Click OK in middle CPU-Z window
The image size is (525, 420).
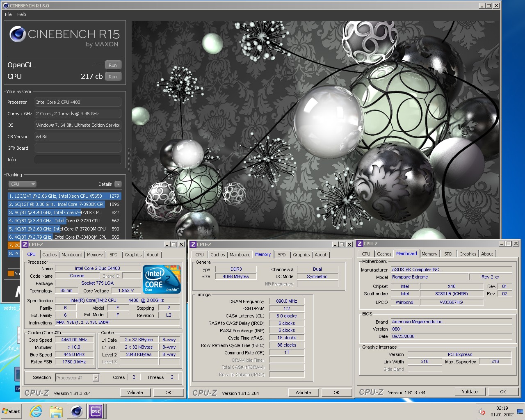(336, 393)
